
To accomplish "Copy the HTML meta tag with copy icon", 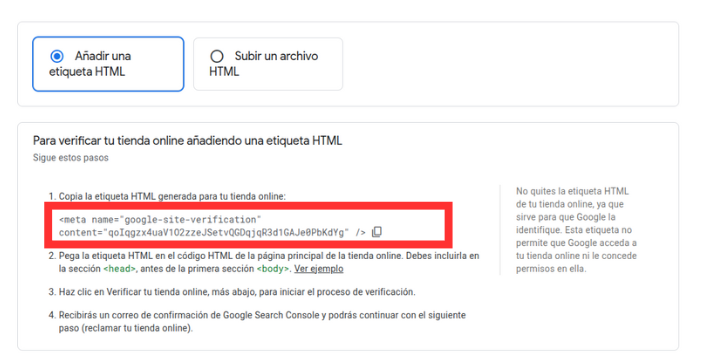I will [377, 232].
